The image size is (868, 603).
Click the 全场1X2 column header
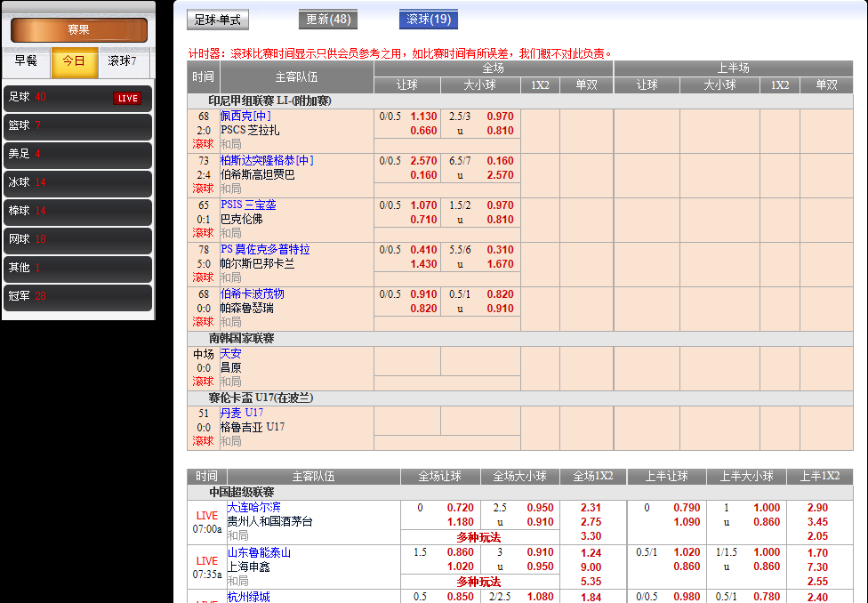(593, 476)
